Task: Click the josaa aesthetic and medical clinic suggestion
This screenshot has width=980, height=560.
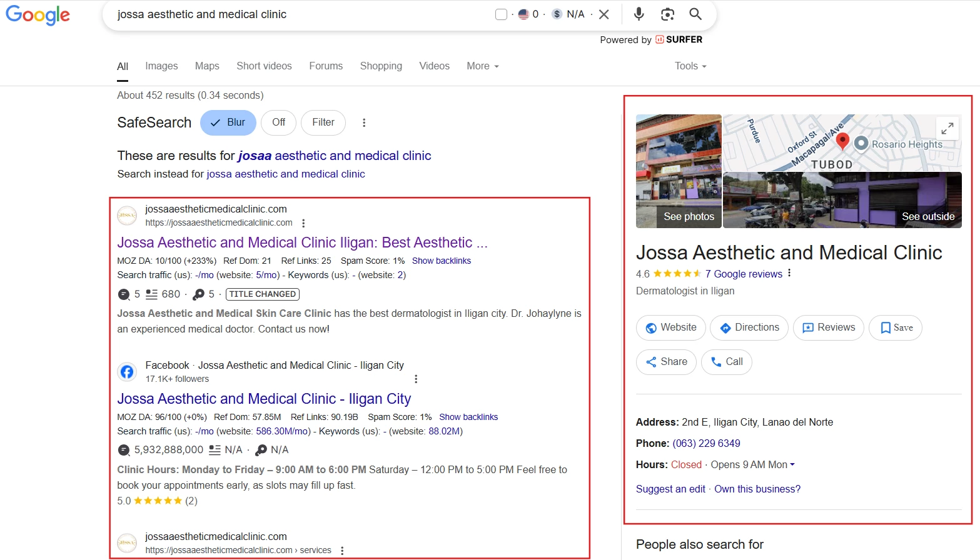Action: point(335,156)
